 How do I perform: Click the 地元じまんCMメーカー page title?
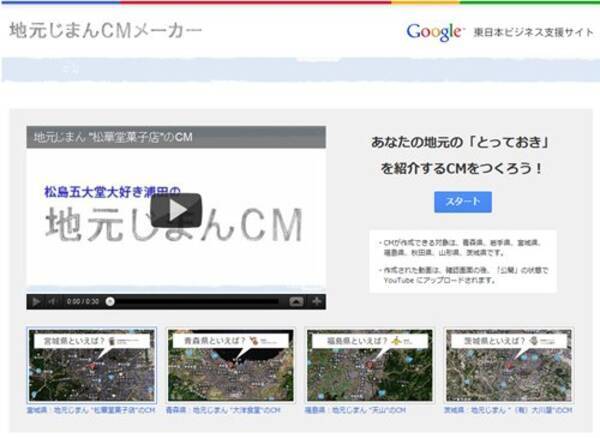pyautogui.click(x=105, y=31)
